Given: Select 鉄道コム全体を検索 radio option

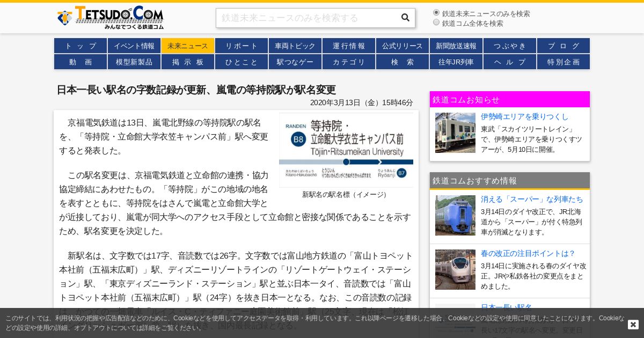Looking at the screenshot, I should point(436,22).
